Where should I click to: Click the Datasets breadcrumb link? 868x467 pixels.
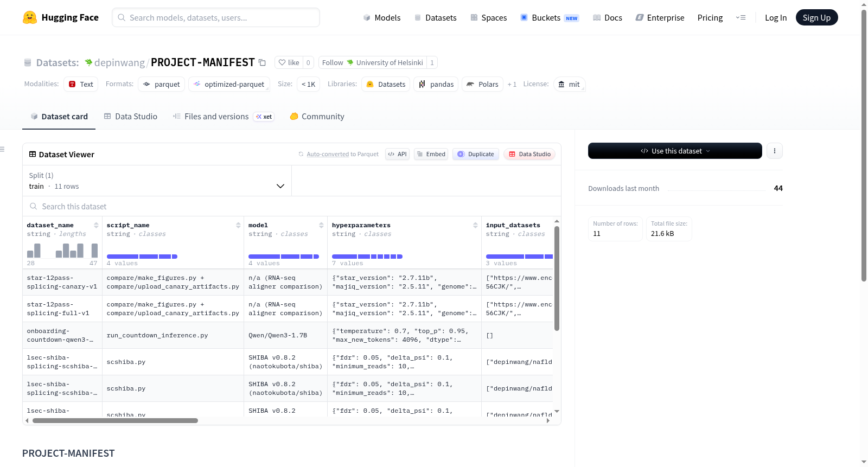57,62
